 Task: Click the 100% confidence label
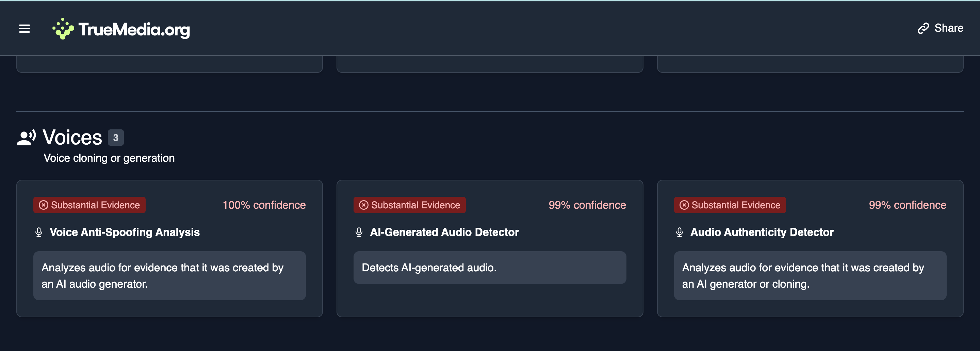264,205
